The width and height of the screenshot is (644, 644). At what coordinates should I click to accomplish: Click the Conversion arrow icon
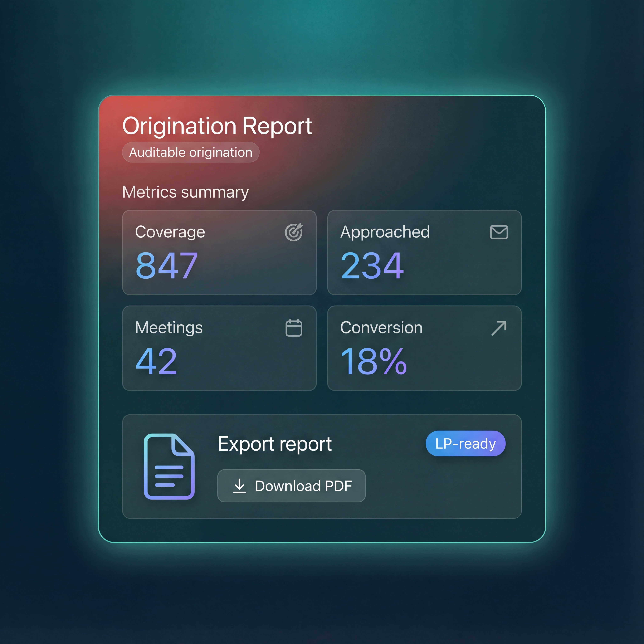[x=499, y=328]
